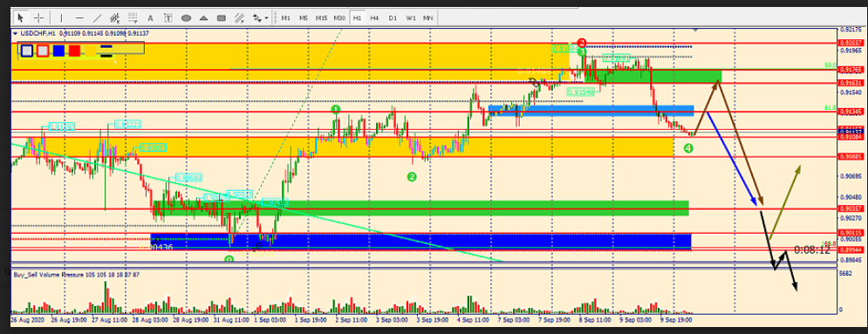This screenshot has height=334, width=868.
Task: Click the 9 Sep 19:00 time label
Action: [x=677, y=319]
